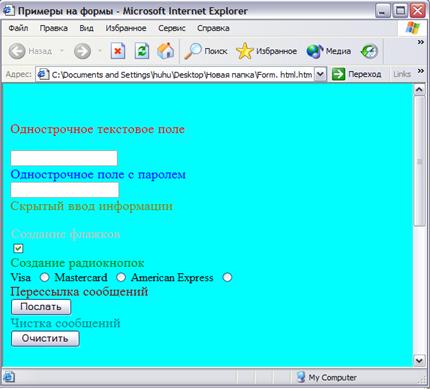Click the Очистить reset button
The width and height of the screenshot is (430, 389).
coord(45,338)
